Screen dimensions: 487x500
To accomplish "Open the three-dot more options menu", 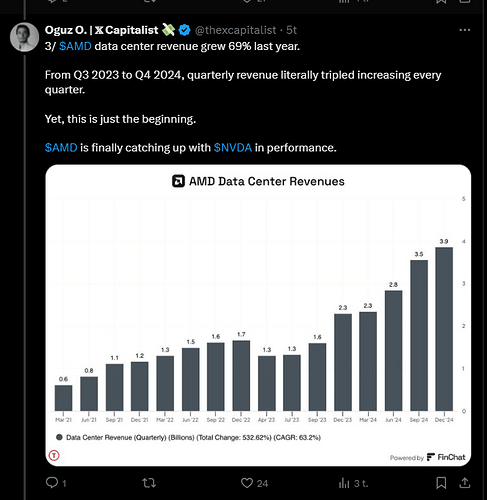I will [x=465, y=30].
